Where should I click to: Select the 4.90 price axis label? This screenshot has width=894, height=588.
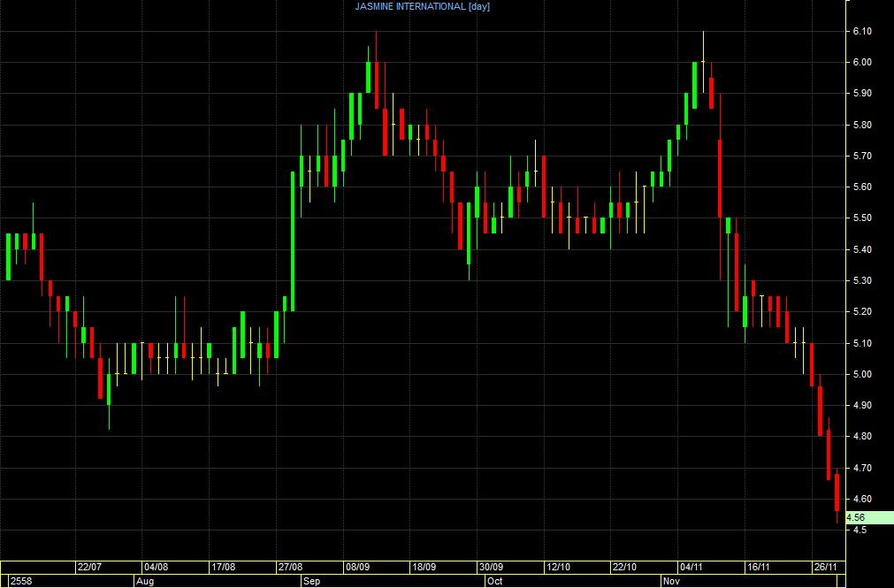pos(862,406)
